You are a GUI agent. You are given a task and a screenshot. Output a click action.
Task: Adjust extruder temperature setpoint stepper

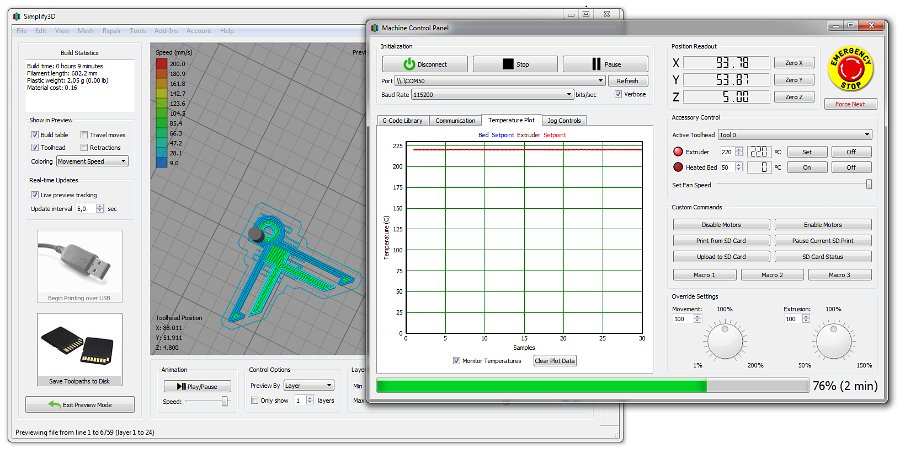tap(739, 152)
